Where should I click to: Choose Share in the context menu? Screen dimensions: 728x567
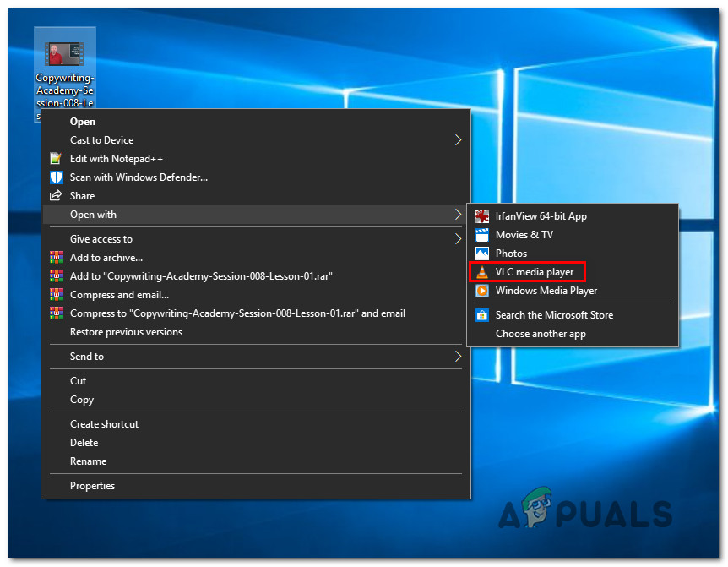pos(256,195)
